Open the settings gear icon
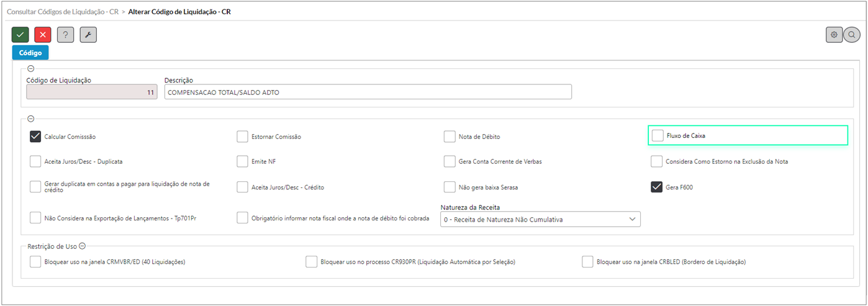 pos(834,35)
